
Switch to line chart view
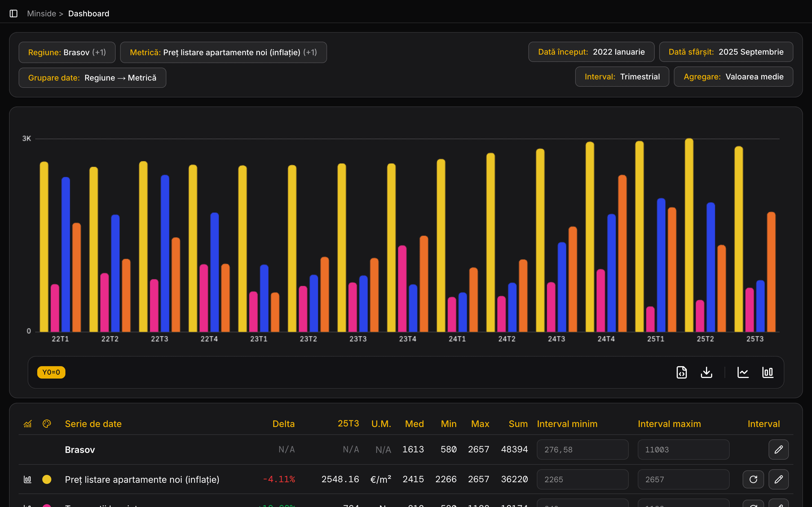pos(743,372)
